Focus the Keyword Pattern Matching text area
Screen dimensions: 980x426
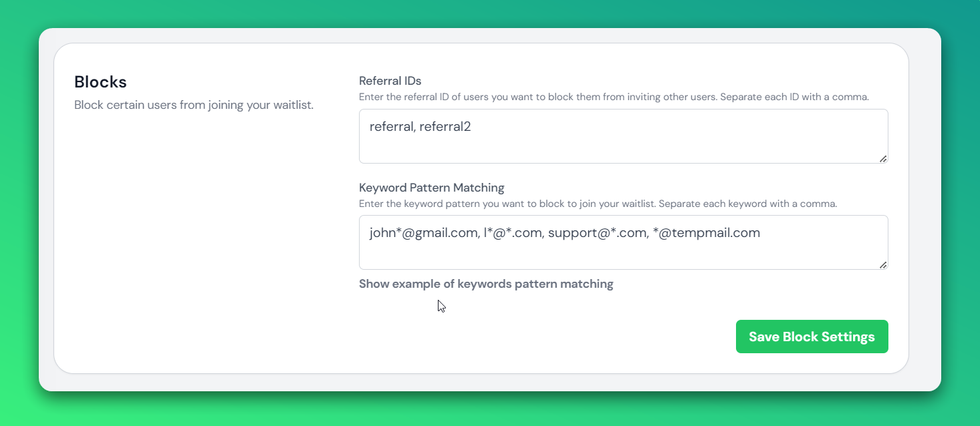[x=623, y=242]
